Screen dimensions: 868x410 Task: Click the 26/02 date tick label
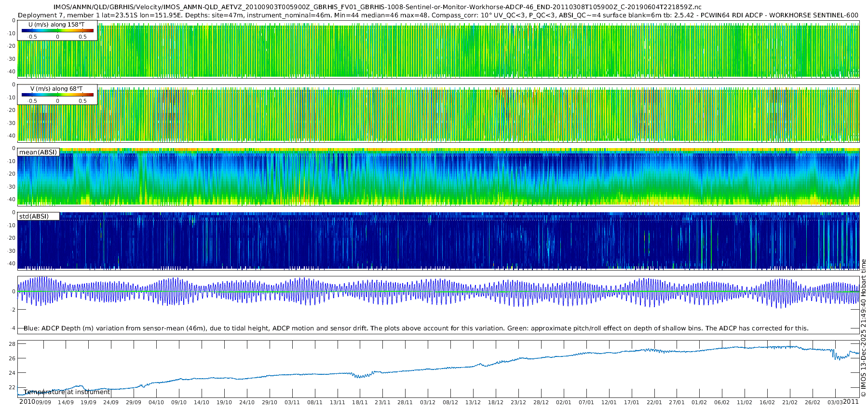tap(813, 402)
